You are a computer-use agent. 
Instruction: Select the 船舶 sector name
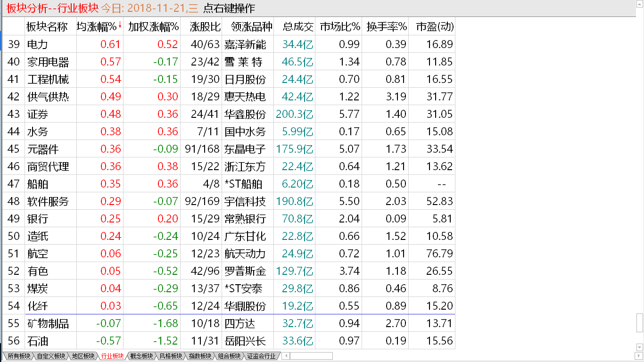click(x=37, y=184)
